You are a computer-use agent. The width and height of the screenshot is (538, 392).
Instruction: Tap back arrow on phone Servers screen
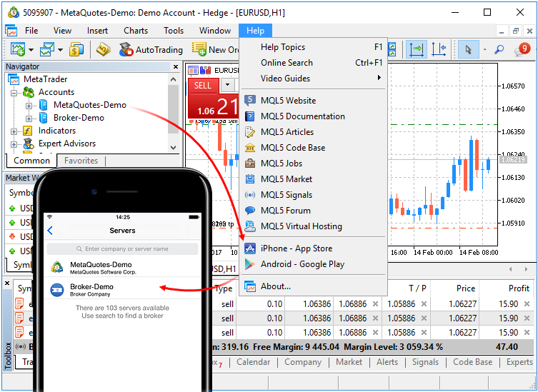pyautogui.click(x=50, y=231)
